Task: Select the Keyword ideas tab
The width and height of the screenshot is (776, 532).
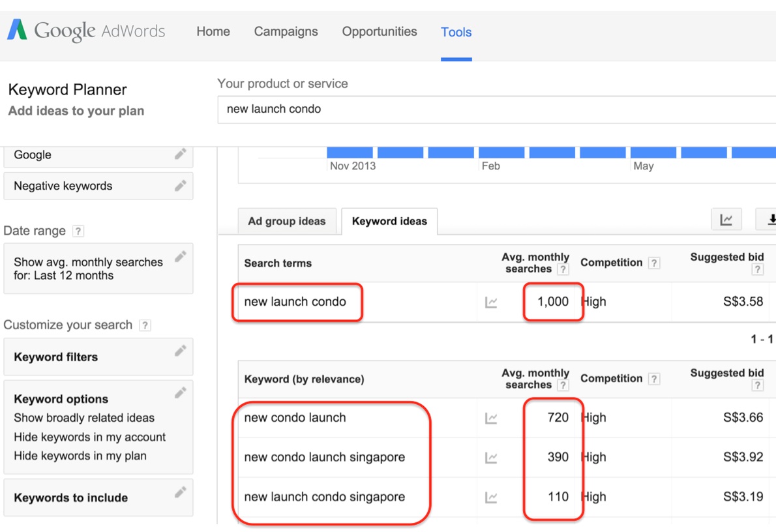Action: pyautogui.click(x=389, y=221)
